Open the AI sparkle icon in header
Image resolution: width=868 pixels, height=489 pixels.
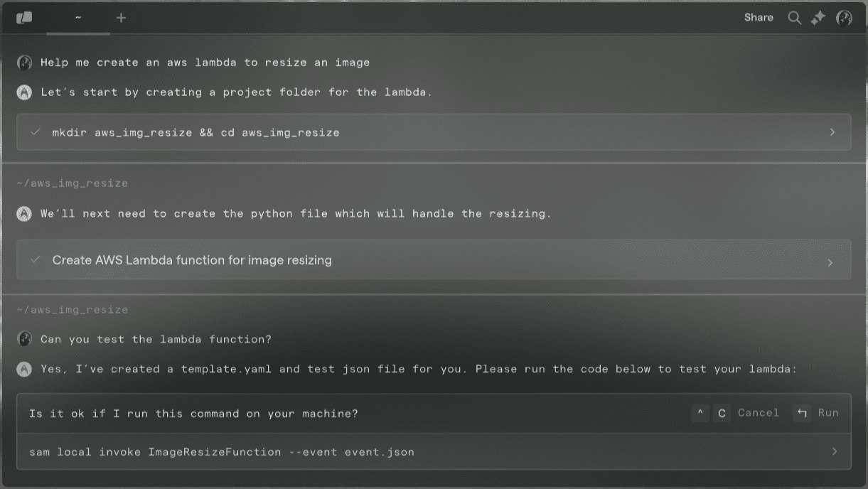point(818,18)
